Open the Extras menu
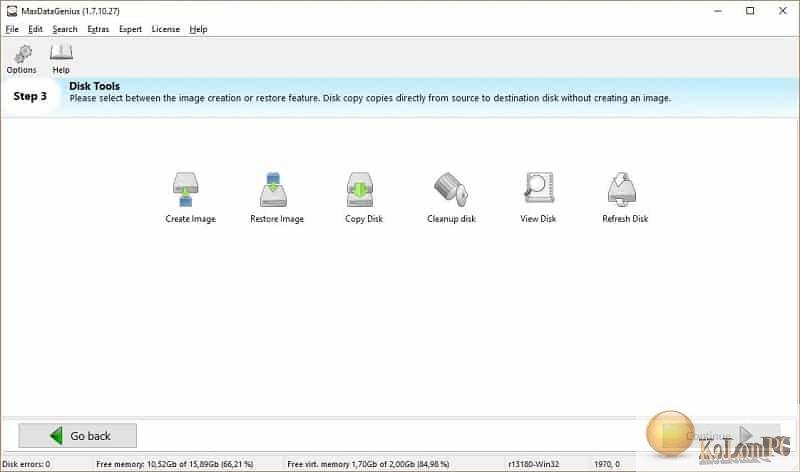The height and width of the screenshot is (472, 800). click(x=98, y=29)
